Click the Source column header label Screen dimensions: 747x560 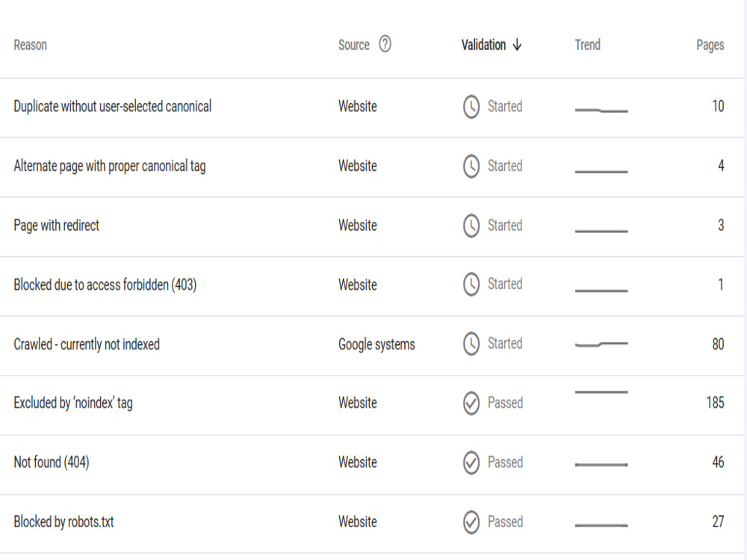point(354,45)
